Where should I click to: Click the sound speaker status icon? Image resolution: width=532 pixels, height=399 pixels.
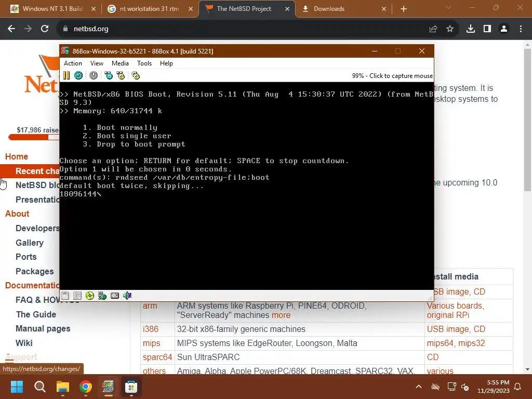(127, 296)
